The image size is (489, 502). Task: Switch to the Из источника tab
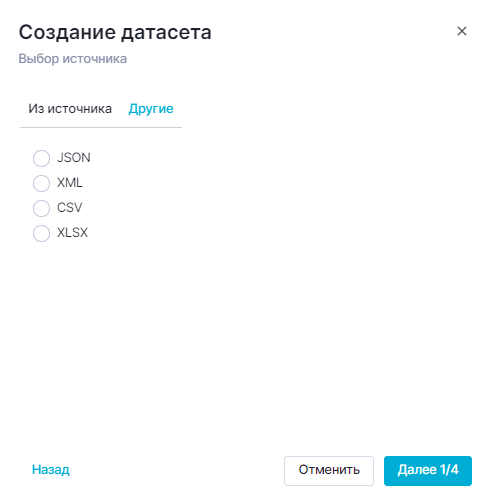tap(70, 109)
